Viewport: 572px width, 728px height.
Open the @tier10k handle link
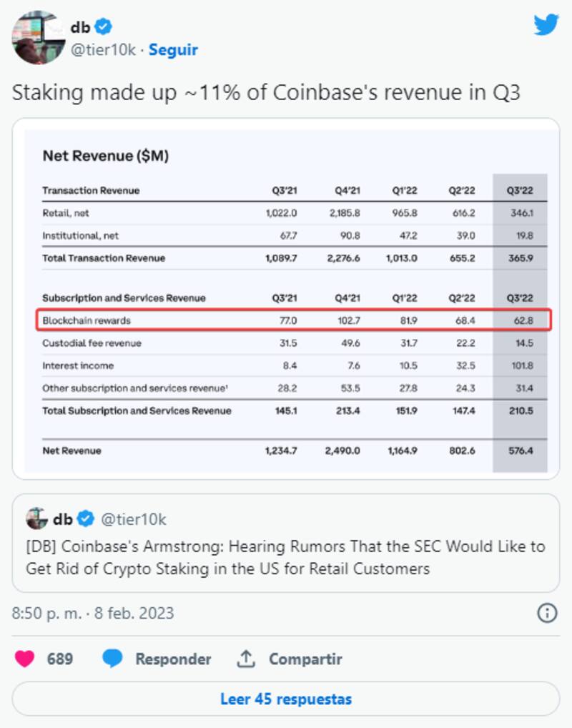(x=103, y=50)
